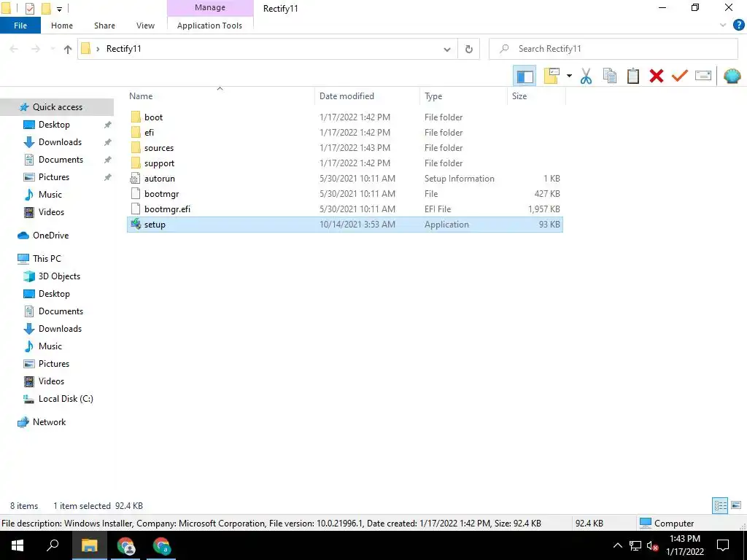Go up one folder level
The height and width of the screenshot is (560, 747).
68,49
